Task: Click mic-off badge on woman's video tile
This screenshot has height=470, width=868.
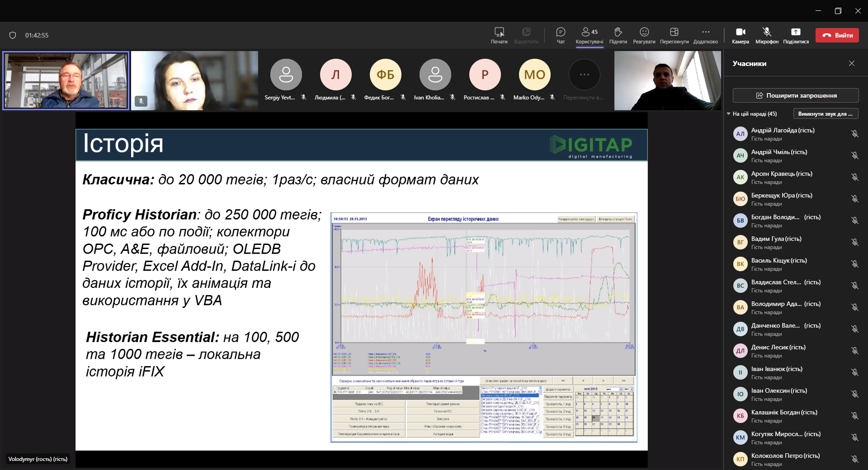Action: coord(141,101)
